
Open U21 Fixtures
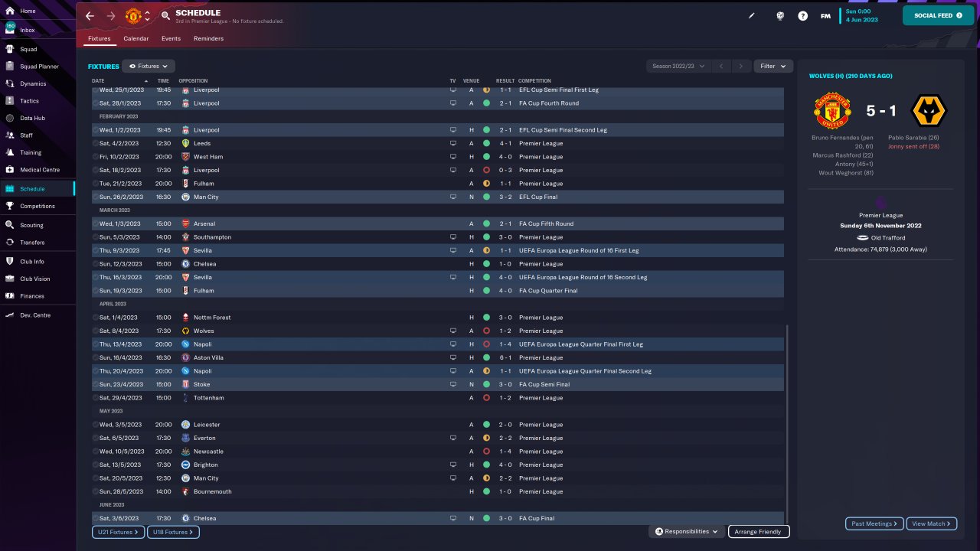click(x=117, y=532)
